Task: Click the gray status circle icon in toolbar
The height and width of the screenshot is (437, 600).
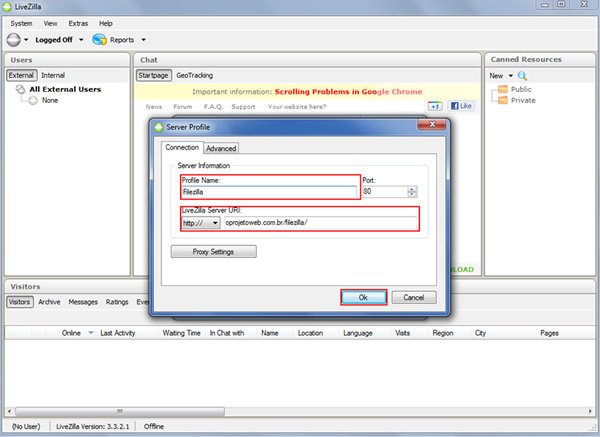Action: [13, 39]
